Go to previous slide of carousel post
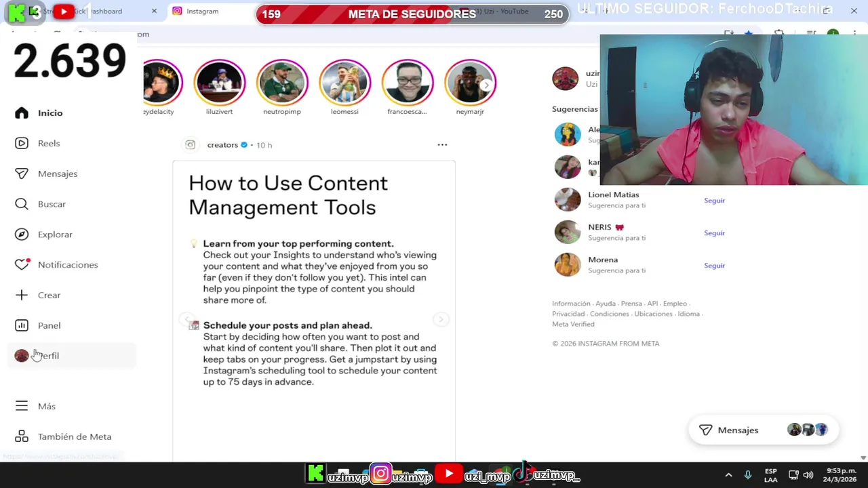Viewport: 868px width, 488px height. 186,319
